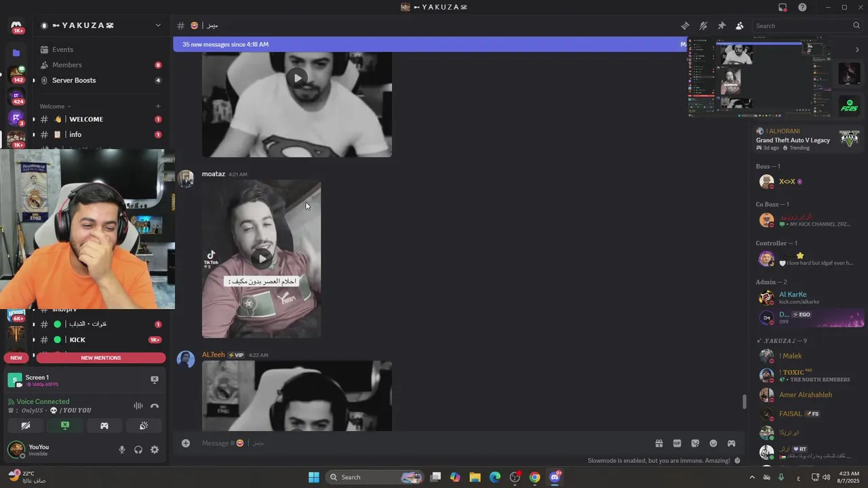The image size is (868, 488).
Task: Open the WELCOME text channel
Action: pos(100,119)
